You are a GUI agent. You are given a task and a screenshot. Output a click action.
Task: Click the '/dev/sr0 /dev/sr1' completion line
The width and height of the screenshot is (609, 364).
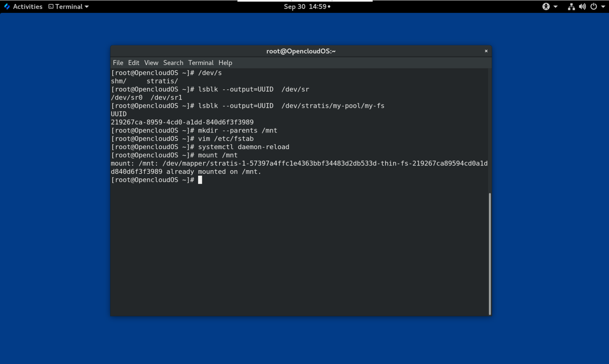[146, 97]
